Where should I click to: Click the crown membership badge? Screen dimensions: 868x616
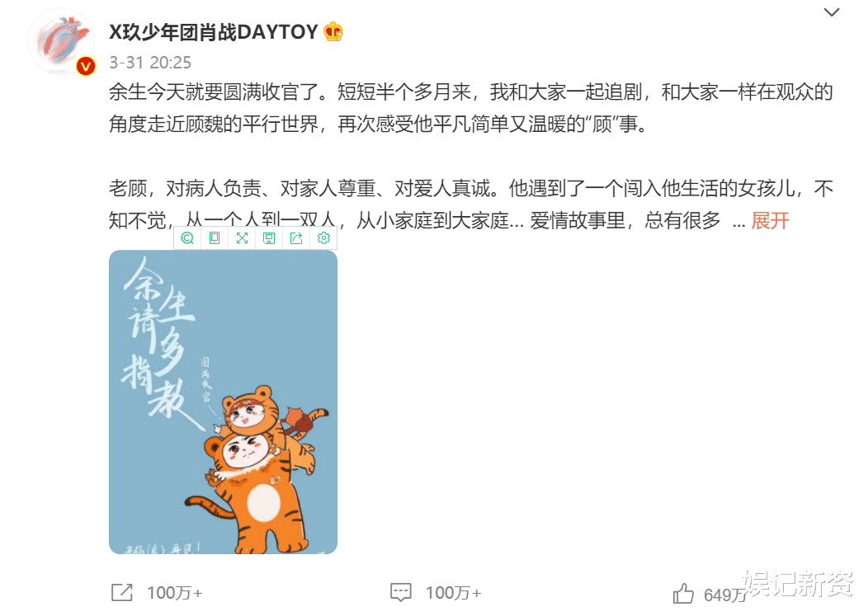click(x=333, y=32)
